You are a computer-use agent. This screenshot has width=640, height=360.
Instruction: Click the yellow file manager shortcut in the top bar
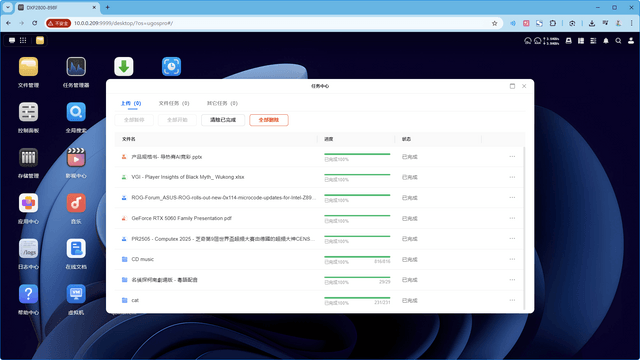coord(40,40)
